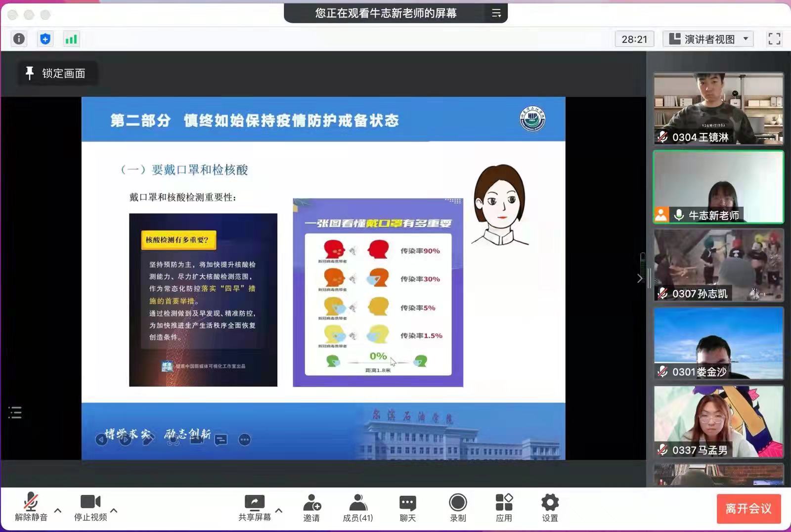Select 0337 马孟男 participant video thumbnail
Screen dimensions: 791x532
[718, 422]
